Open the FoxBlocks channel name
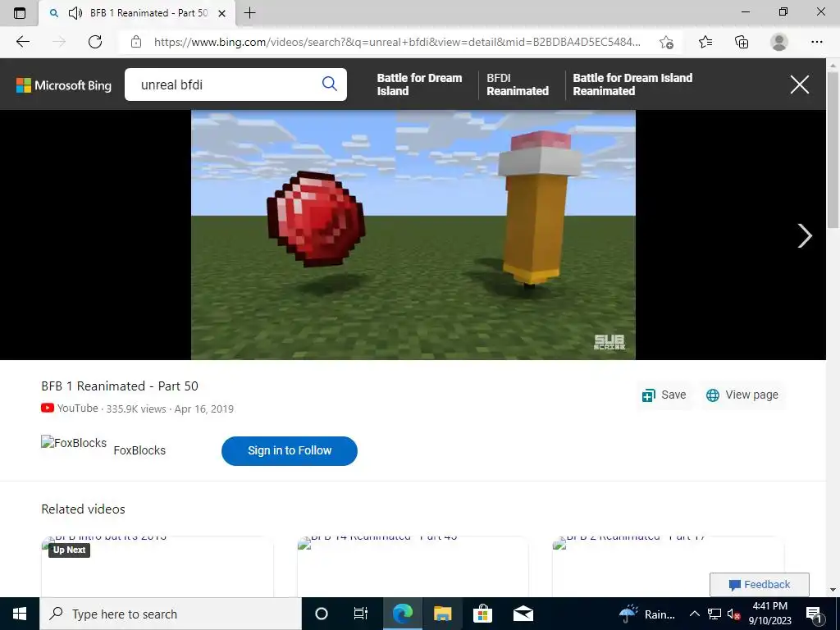Screen dimensions: 840x630 pos(139,450)
